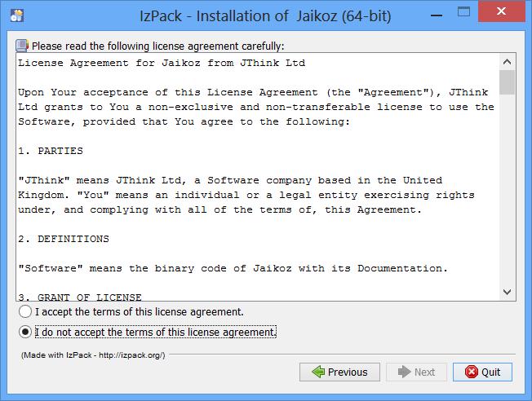
Task: Click the 'I accept the terms' label text
Action: click(x=140, y=312)
